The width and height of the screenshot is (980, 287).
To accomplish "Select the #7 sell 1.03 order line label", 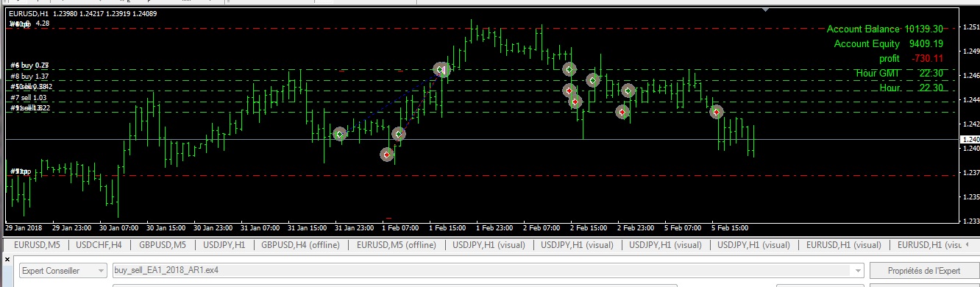I will [29, 97].
